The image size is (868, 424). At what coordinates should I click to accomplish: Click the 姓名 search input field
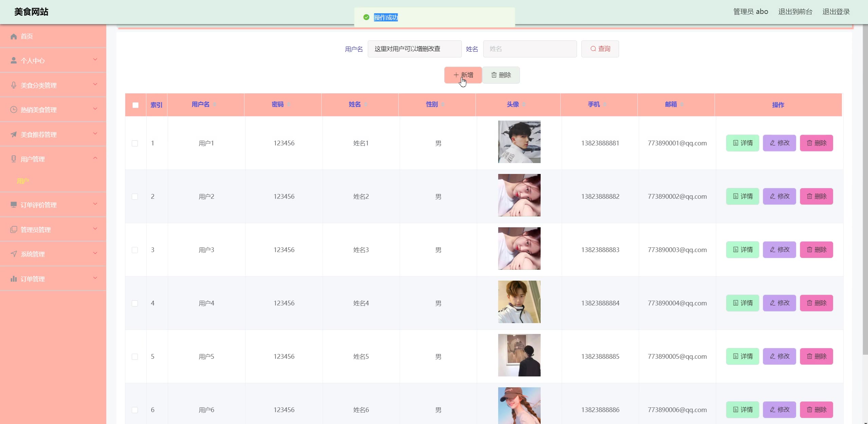pyautogui.click(x=530, y=49)
